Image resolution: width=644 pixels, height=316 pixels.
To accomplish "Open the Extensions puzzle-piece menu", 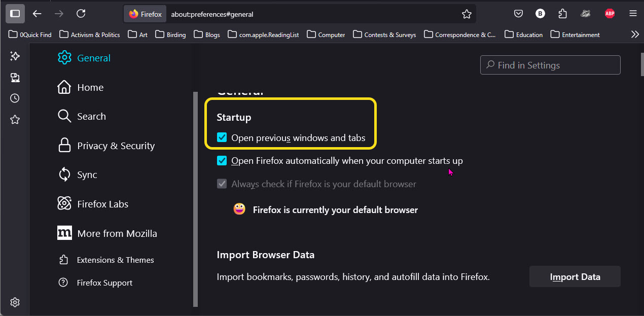I will click(x=562, y=14).
